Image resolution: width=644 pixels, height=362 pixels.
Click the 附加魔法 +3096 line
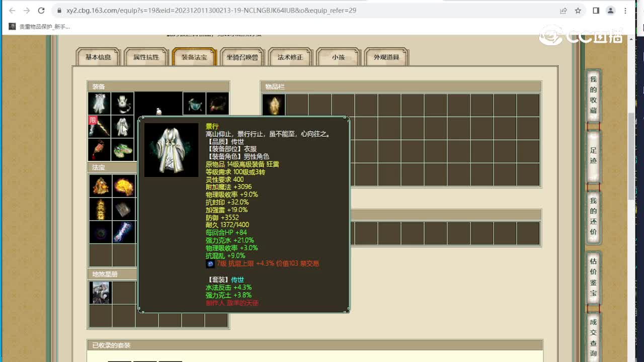pos(229,187)
